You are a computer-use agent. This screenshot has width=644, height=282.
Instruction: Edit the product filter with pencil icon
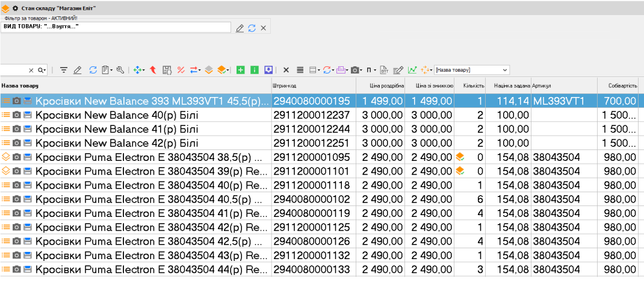pos(240,28)
